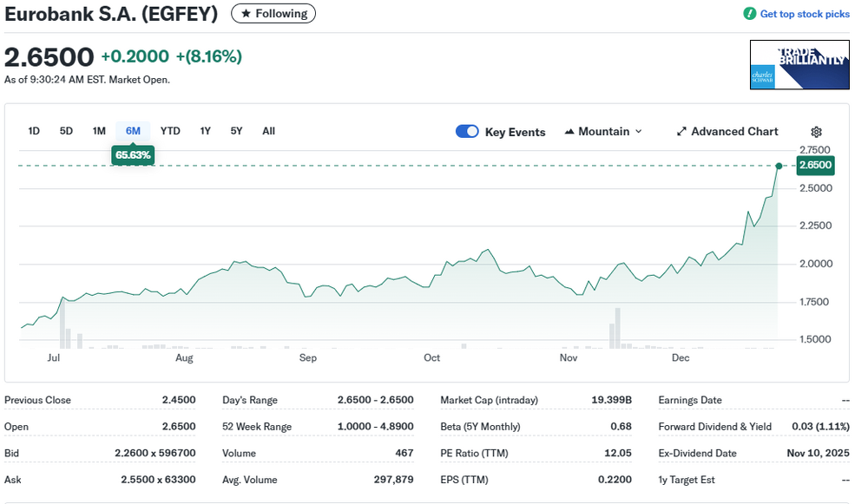The image size is (868, 504).
Task: Click the Market Cap value 19.399B
Action: 612,400
